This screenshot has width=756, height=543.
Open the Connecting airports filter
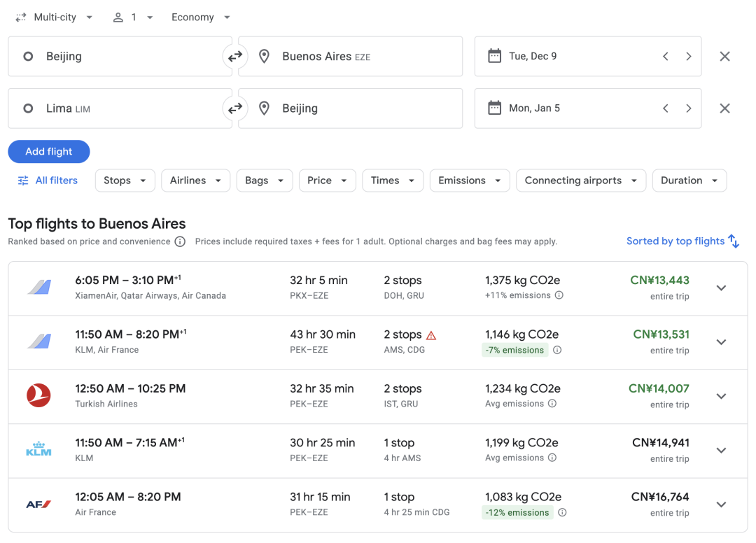[580, 181]
